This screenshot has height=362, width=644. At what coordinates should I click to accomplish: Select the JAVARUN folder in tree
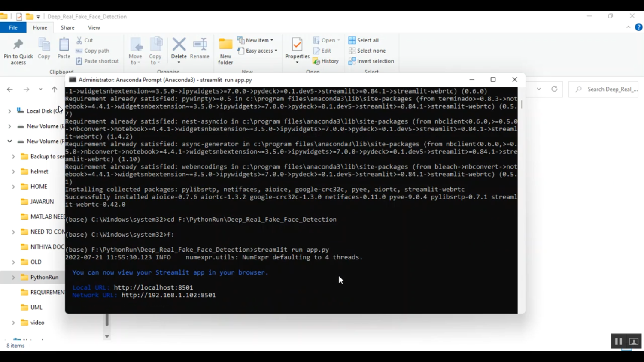pos(37,202)
